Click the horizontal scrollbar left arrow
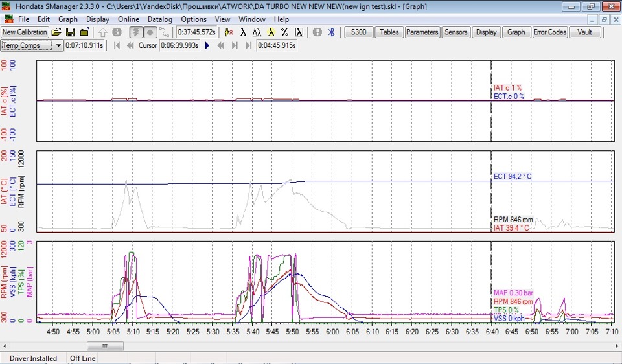 (4, 346)
